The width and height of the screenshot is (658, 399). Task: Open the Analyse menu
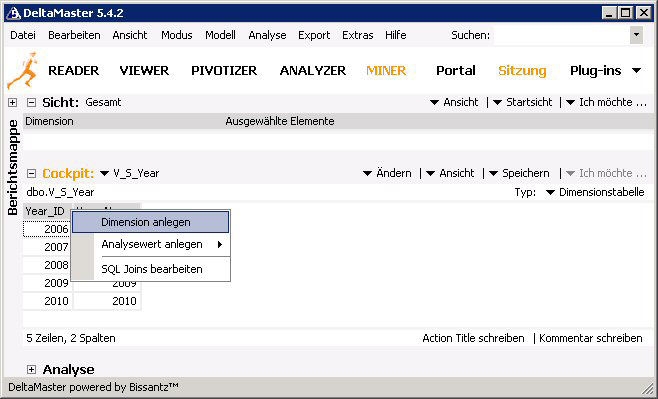pyautogui.click(x=267, y=35)
